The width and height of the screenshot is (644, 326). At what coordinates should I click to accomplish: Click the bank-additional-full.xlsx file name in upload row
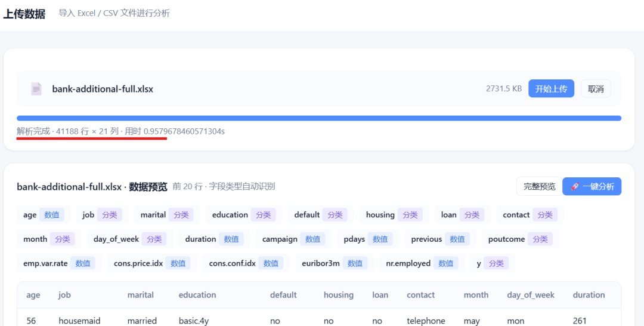103,89
